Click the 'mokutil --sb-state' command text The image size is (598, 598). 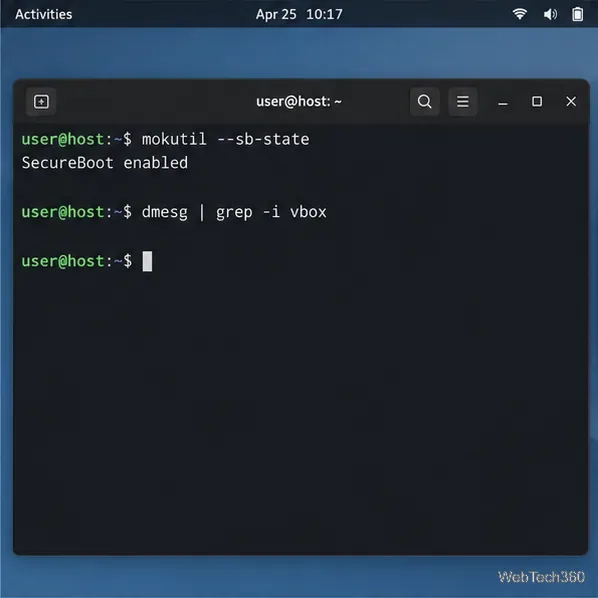click(x=225, y=139)
